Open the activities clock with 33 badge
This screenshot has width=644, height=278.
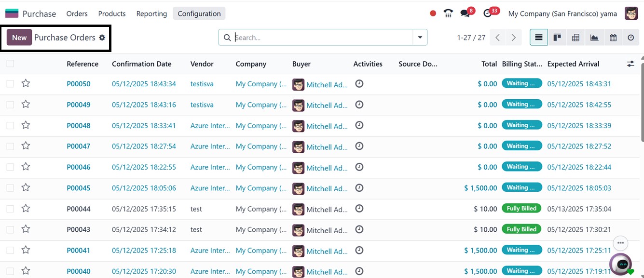point(488,13)
